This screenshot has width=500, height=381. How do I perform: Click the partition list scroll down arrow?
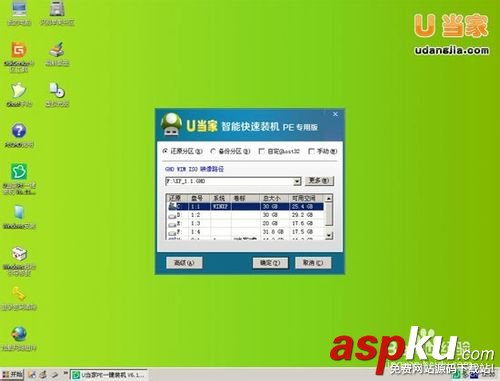point(329,235)
